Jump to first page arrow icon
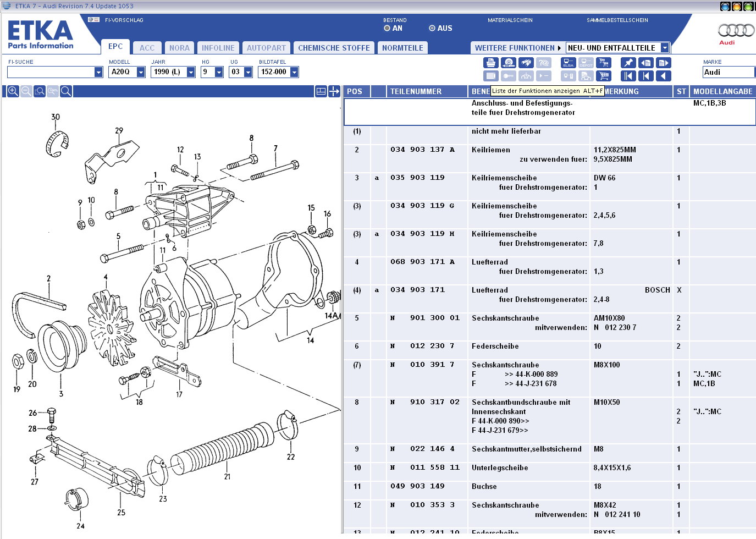Screen dimensions: 756x539 [628, 76]
